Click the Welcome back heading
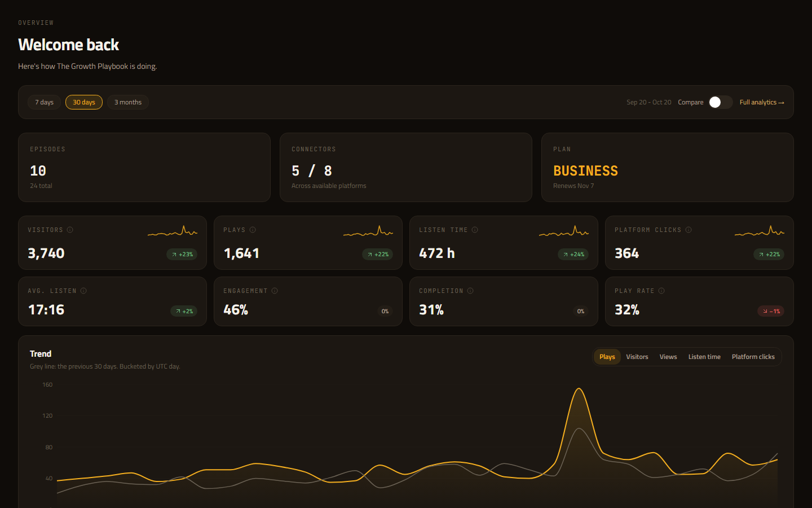 (69, 45)
